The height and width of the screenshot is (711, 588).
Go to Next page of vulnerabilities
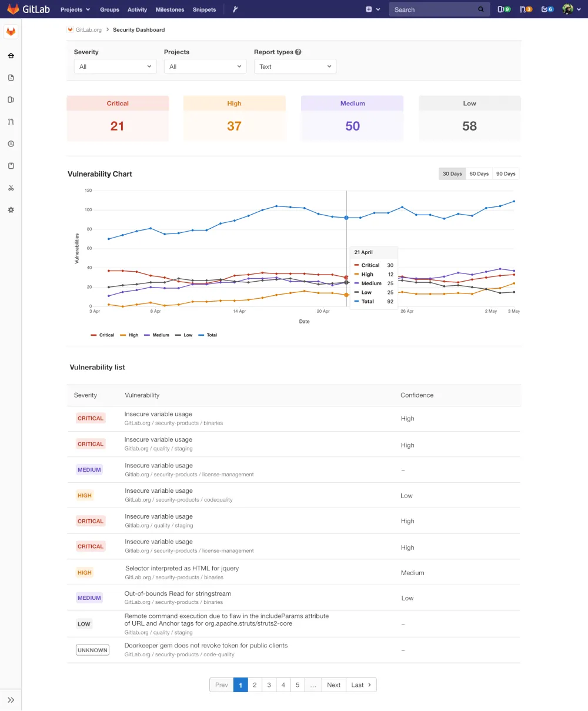pyautogui.click(x=333, y=685)
